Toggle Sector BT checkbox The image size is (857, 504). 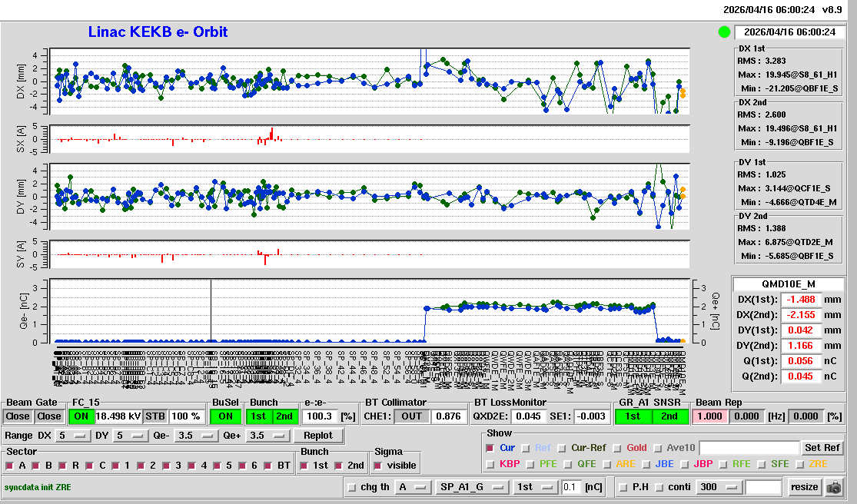pos(268,466)
